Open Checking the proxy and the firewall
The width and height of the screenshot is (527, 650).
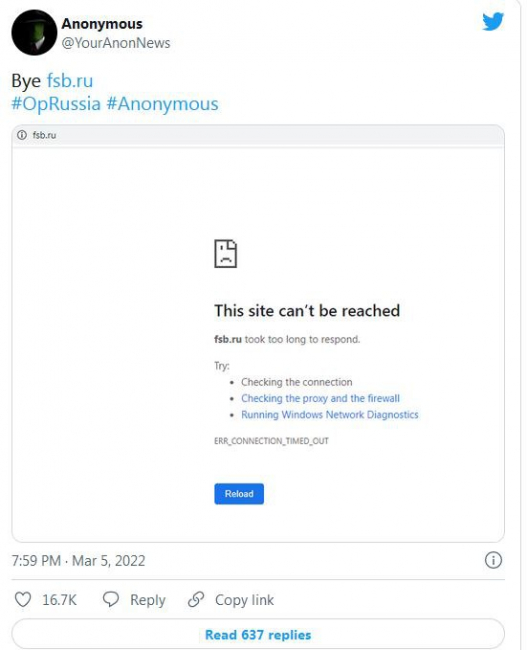[x=321, y=398]
